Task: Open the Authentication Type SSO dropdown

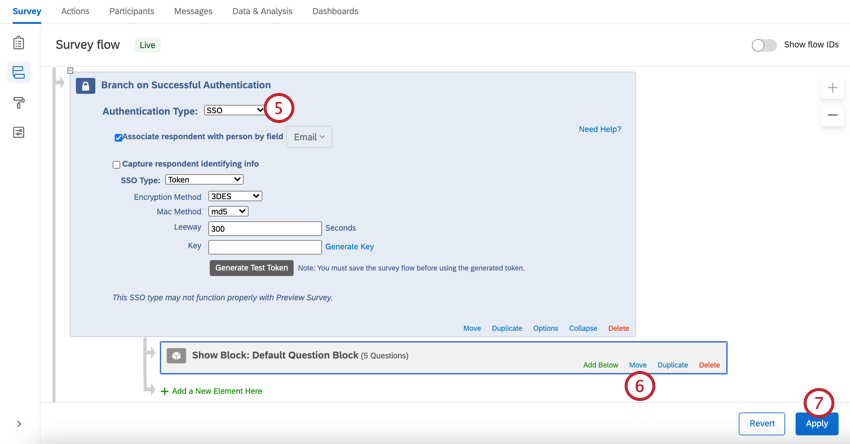Action: 234,110
